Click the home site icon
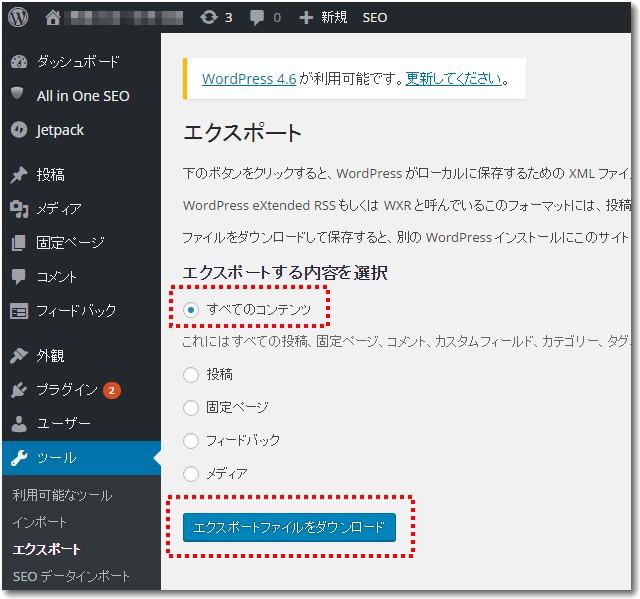Screen dimensions: 640x599 (53, 18)
